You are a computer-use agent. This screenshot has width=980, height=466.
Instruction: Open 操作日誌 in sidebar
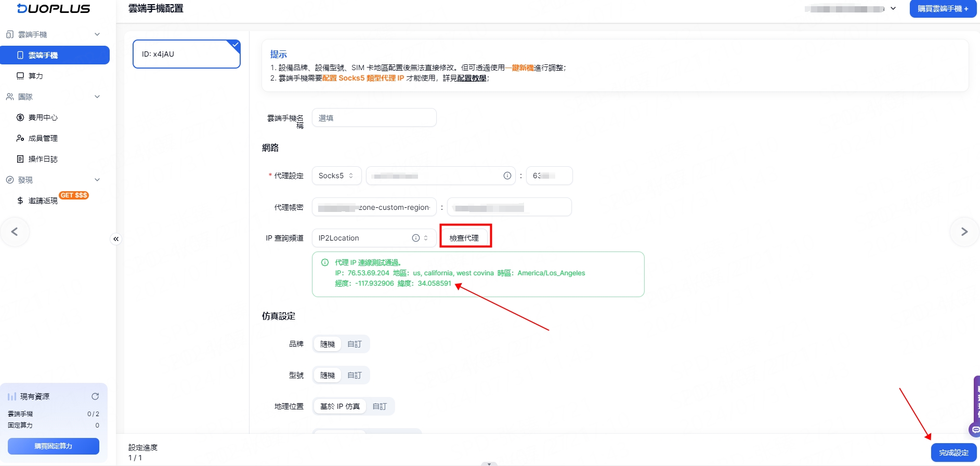(43, 159)
